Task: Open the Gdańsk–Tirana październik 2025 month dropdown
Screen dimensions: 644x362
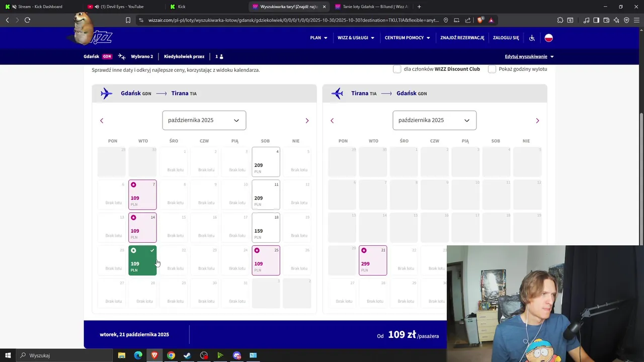Action: [204, 120]
